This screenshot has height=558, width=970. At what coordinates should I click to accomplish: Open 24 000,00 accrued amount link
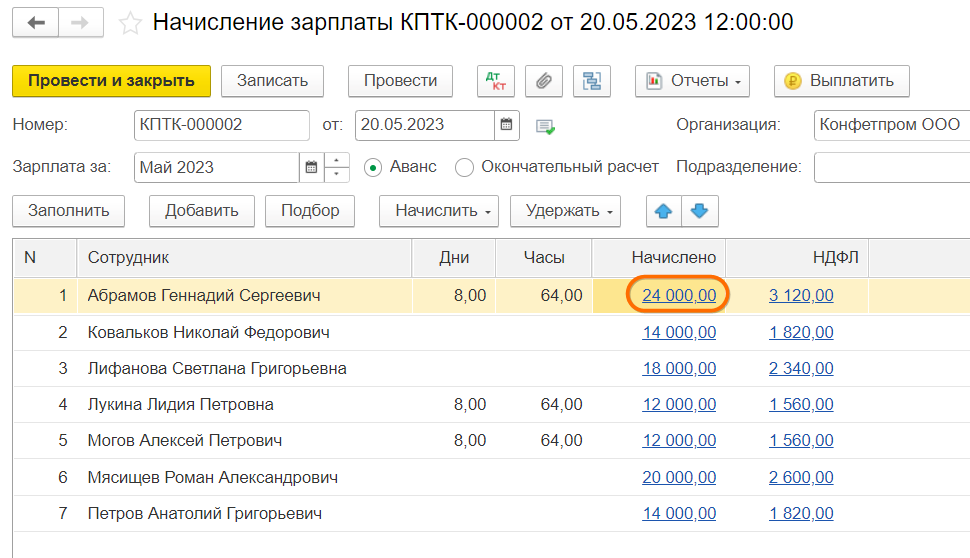679,295
